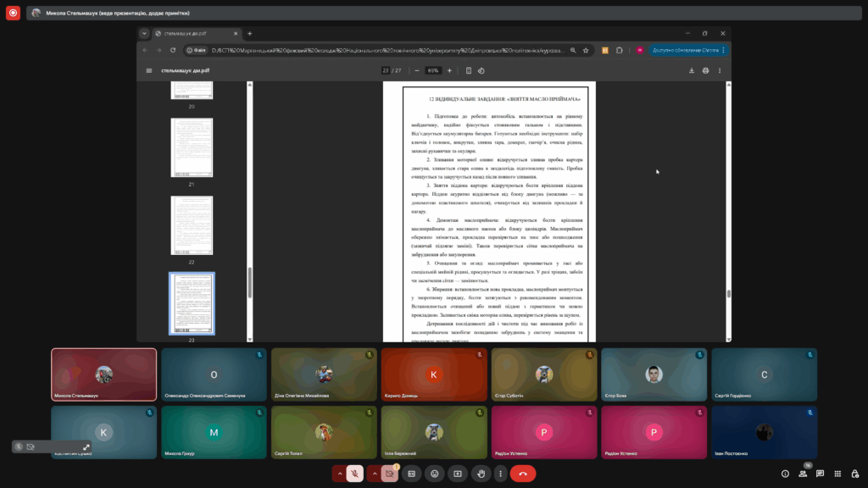The height and width of the screenshot is (488, 868).
Task: Toggle the turned-off camera button
Action: coord(390,474)
